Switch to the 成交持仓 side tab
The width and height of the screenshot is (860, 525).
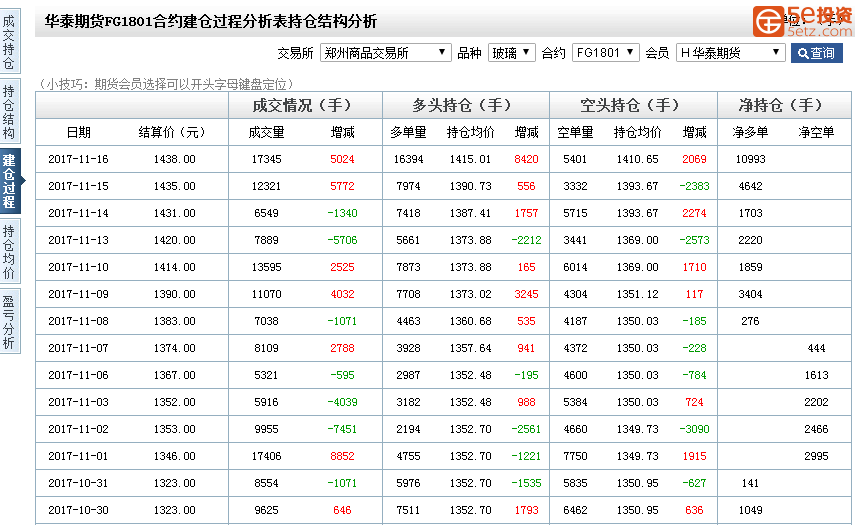tap(9, 42)
